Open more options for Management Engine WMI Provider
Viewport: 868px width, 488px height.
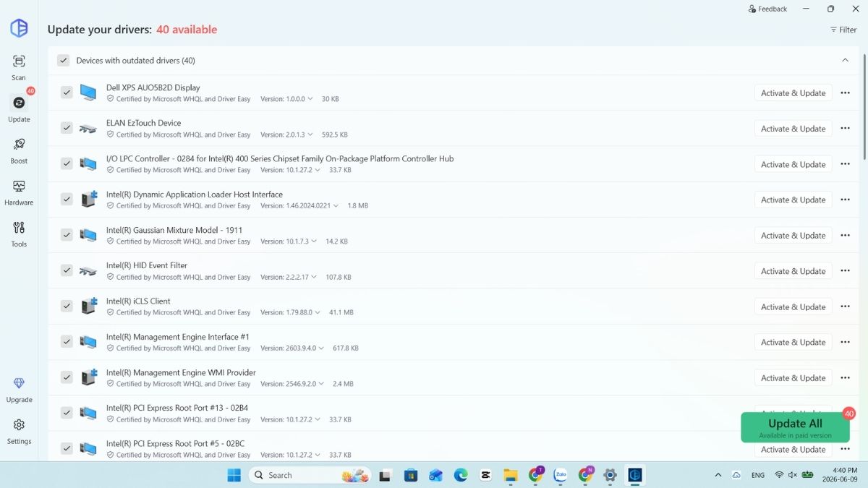(x=845, y=377)
